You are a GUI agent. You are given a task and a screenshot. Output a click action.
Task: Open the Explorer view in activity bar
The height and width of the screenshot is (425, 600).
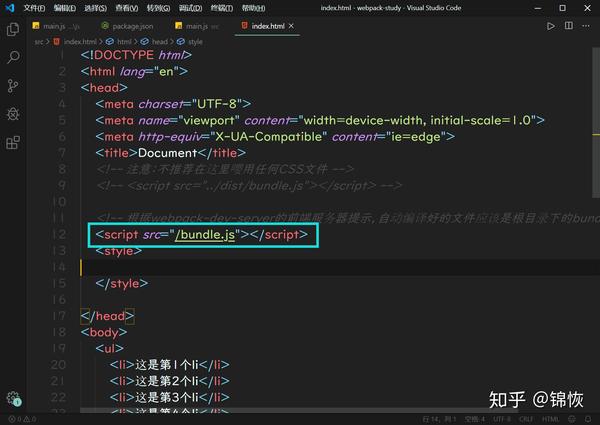pyautogui.click(x=13, y=29)
